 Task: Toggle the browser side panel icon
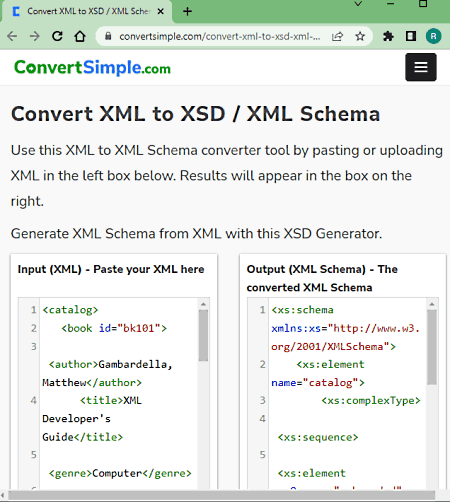pos(411,36)
